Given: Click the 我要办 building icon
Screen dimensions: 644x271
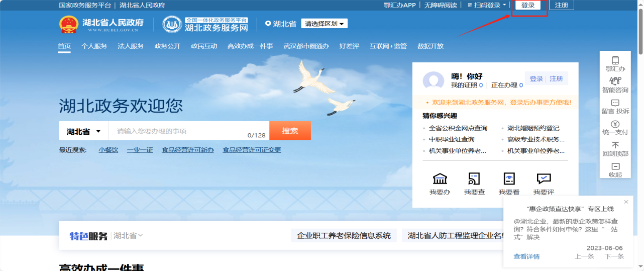Looking at the screenshot, I should (440, 178).
